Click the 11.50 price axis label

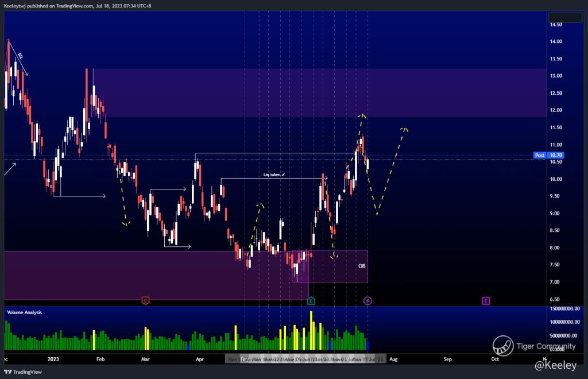(556, 127)
